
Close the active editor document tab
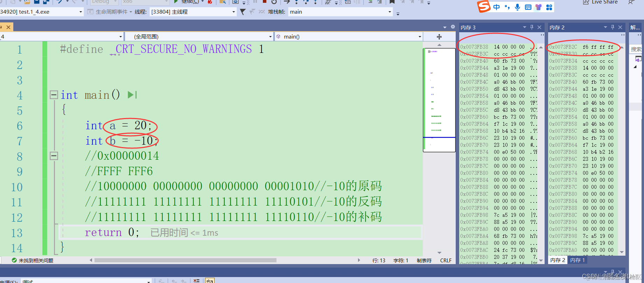coord(8,27)
